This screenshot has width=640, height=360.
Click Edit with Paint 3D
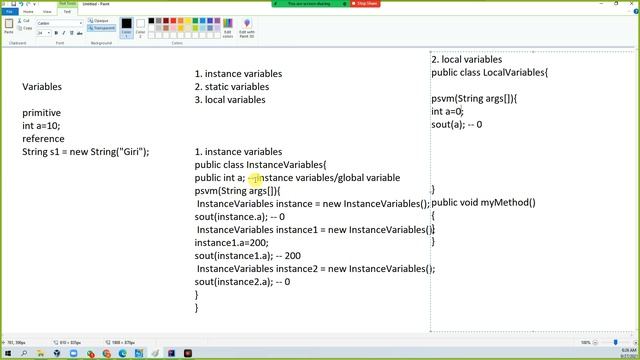point(247,28)
